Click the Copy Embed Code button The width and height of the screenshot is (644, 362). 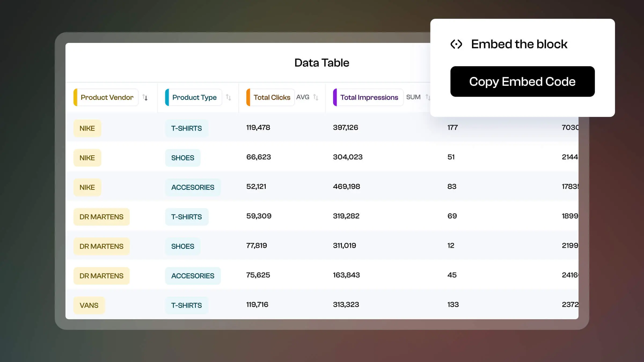click(x=522, y=82)
